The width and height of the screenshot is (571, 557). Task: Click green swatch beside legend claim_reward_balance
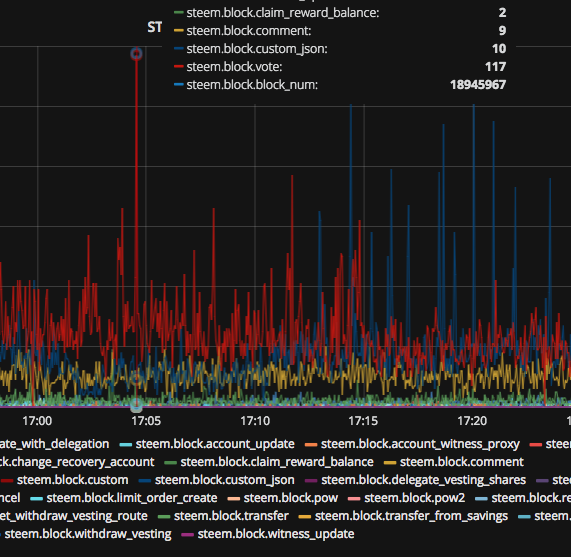point(170,463)
